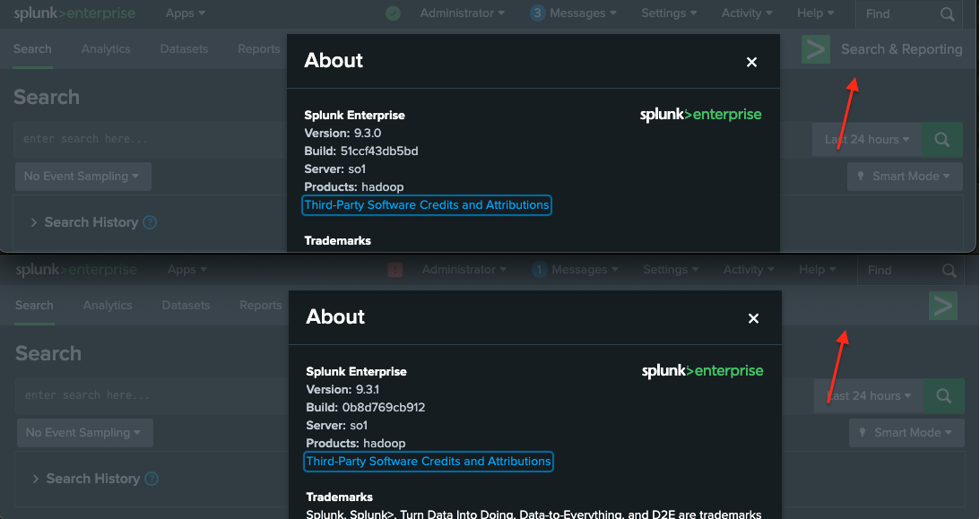
Task: Click the green health status check icon
Action: click(393, 13)
